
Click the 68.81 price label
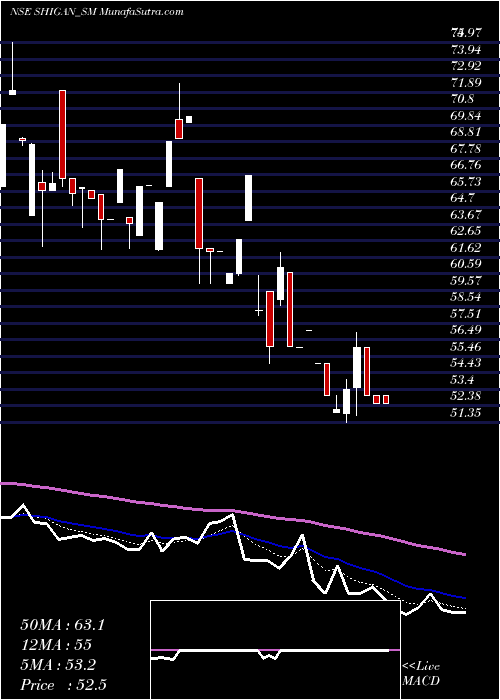[466, 132]
